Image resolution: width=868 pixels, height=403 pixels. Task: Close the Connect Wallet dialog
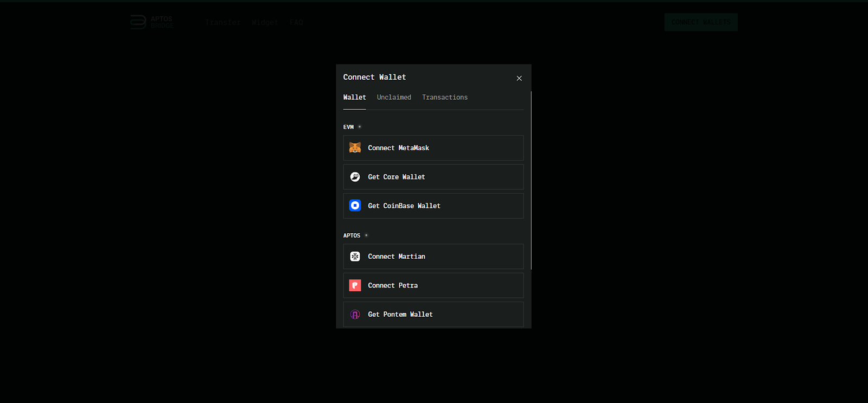pos(519,78)
